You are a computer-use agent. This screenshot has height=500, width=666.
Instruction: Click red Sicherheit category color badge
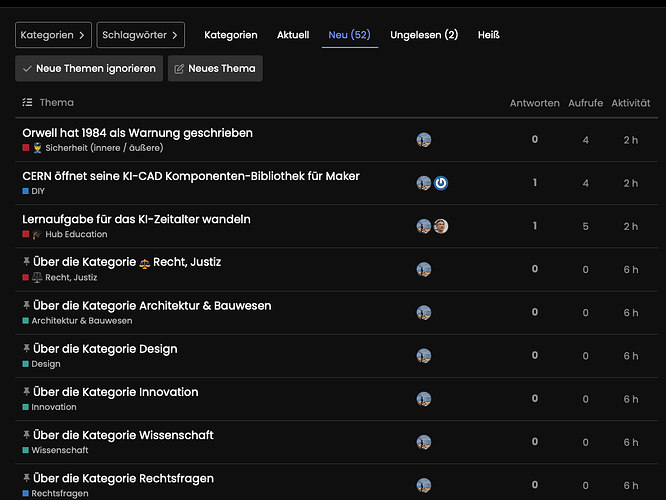tap(26, 148)
